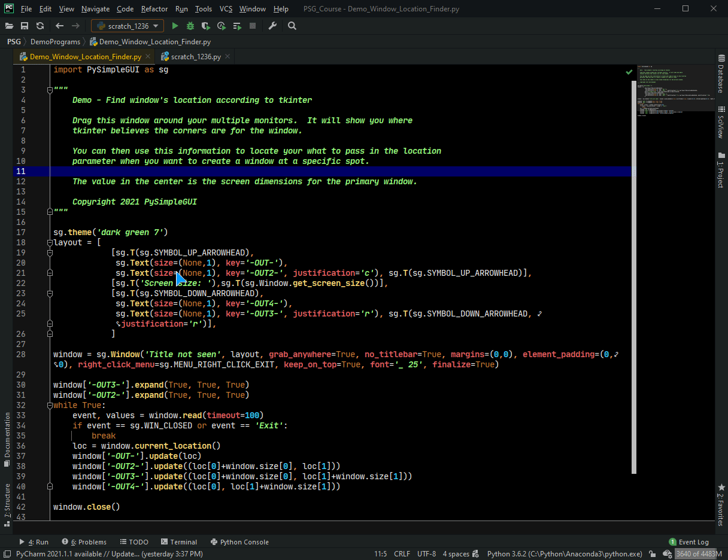Open the 6: Problems tool window
This screenshot has height=560, width=728.
pyautogui.click(x=84, y=542)
